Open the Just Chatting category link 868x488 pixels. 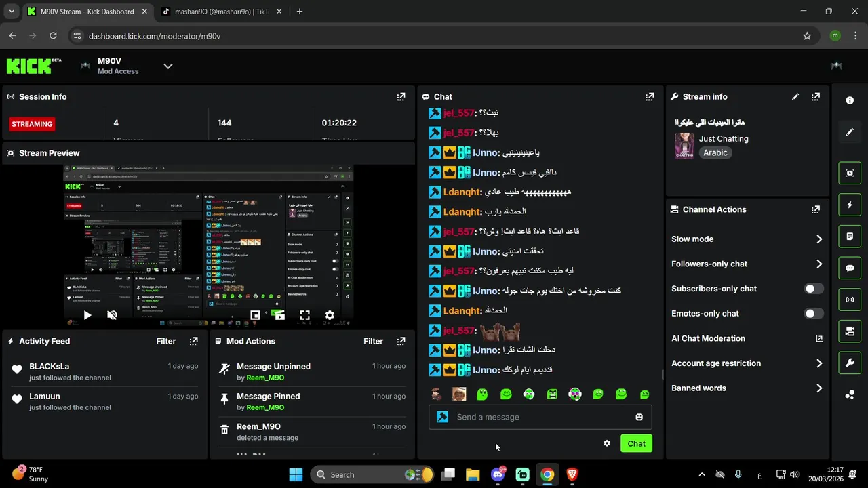(724, 138)
